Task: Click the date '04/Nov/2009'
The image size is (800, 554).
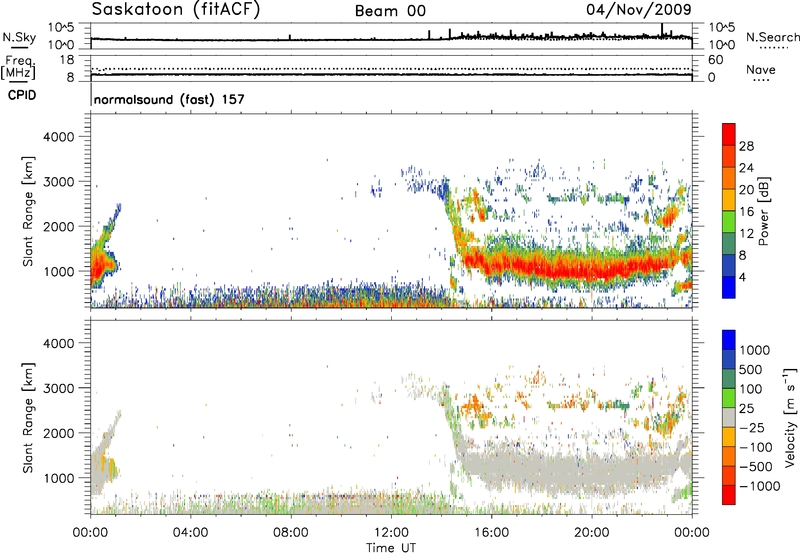Action: point(639,9)
